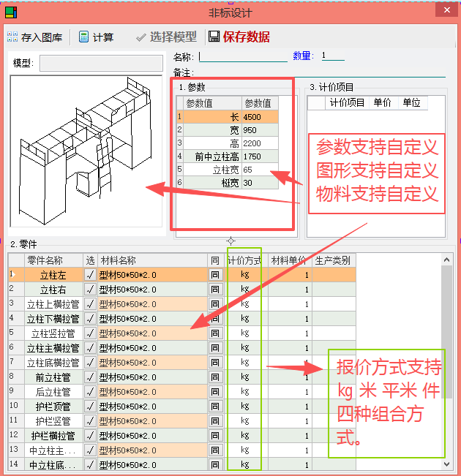Viewport: 461px width, 476px height.
Task: Click the 存入图库 toolbar icon
Action: coord(12,37)
